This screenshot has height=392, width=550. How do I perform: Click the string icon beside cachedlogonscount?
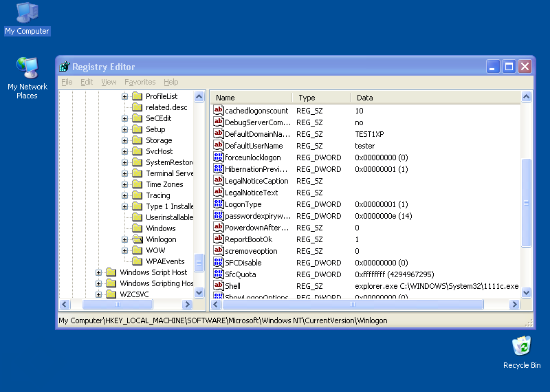pyautogui.click(x=218, y=111)
